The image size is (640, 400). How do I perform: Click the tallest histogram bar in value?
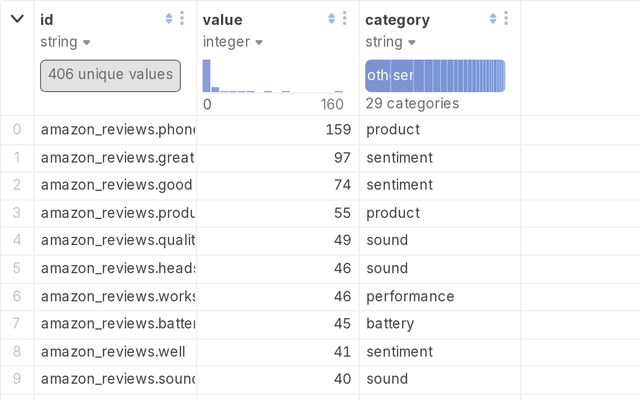click(x=207, y=76)
